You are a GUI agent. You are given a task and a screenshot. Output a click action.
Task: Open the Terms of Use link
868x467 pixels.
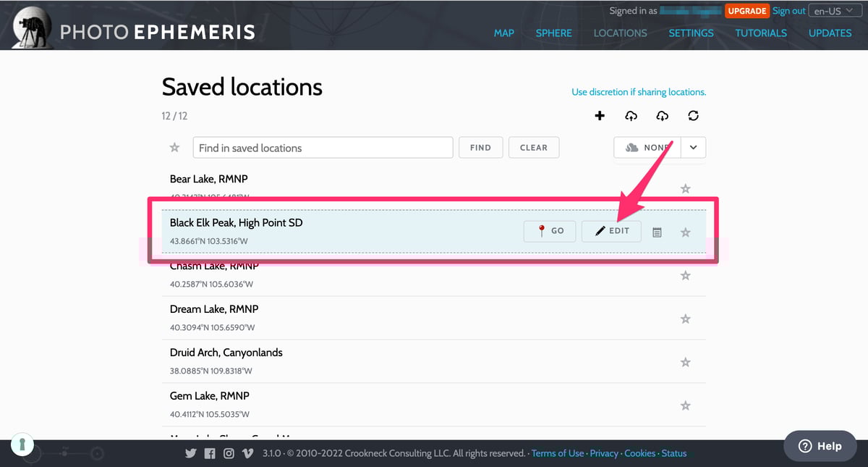tap(558, 453)
